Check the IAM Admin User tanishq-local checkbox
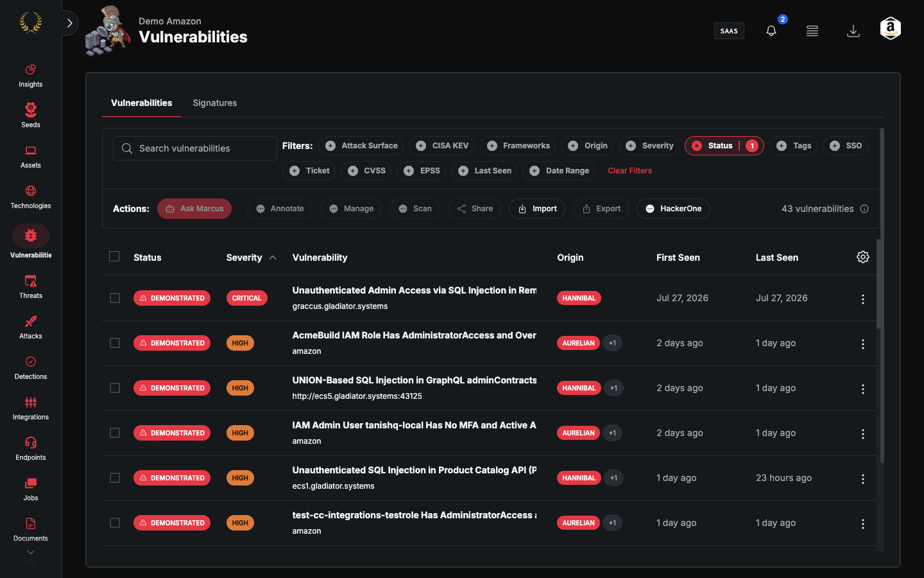 (x=115, y=433)
